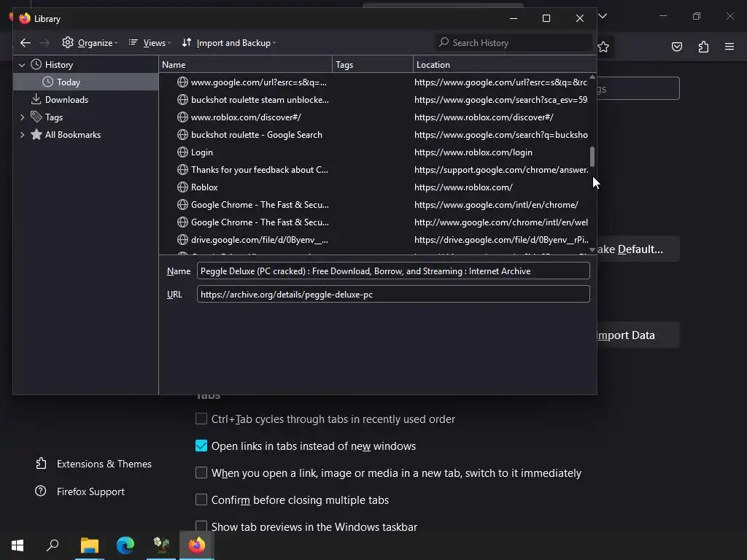The image size is (747, 560).
Task: Open the Organize menu
Action: [90, 43]
